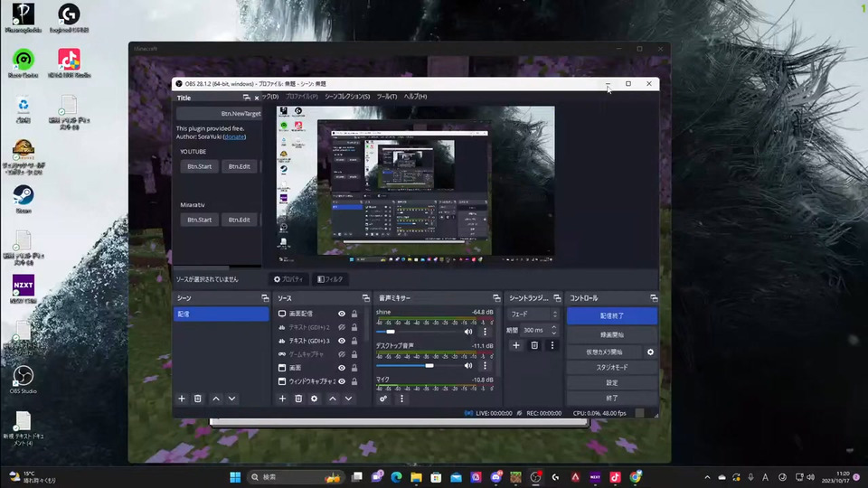Open the transition properties three-dot menu
Viewport: 868px width, 488px height.
(552, 345)
